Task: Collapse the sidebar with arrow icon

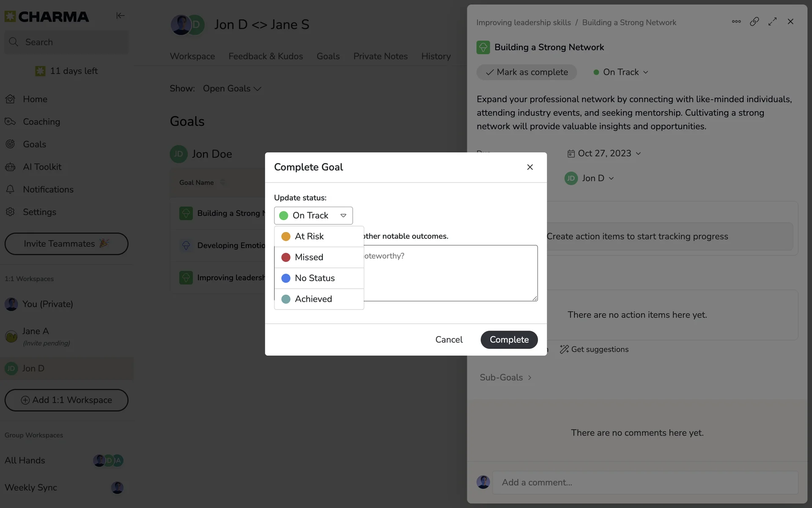Action: [x=120, y=16]
